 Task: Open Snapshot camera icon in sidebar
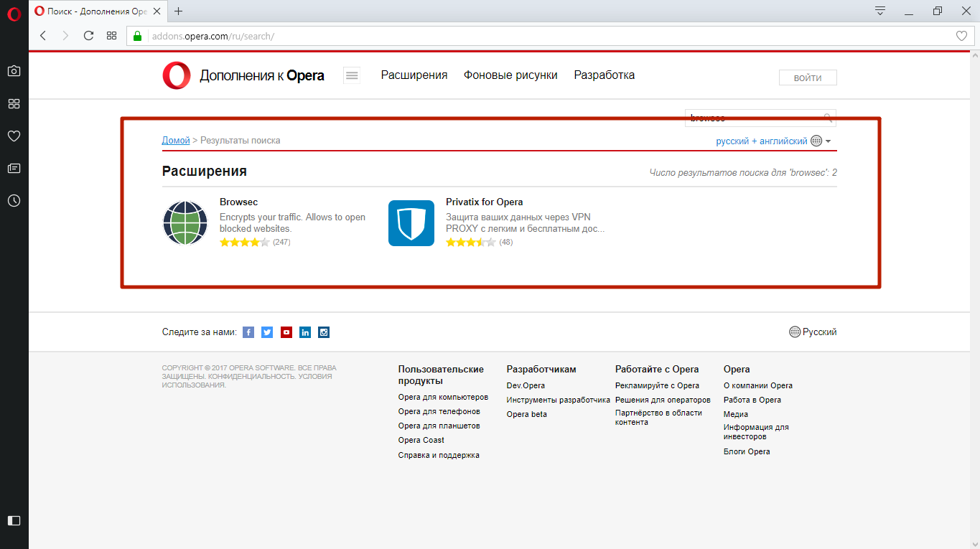point(14,71)
